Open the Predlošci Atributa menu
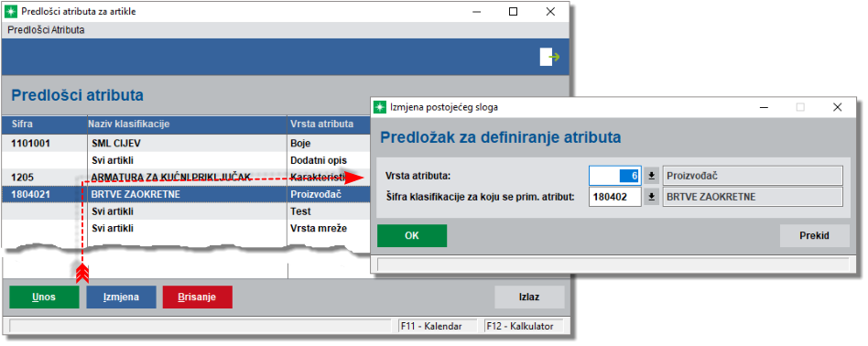 [46, 30]
